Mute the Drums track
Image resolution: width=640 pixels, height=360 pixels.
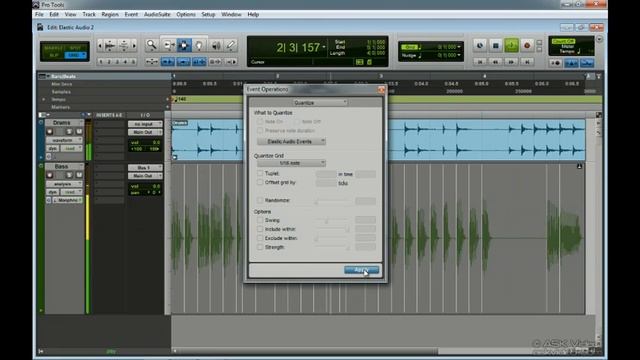pyautogui.click(x=79, y=131)
